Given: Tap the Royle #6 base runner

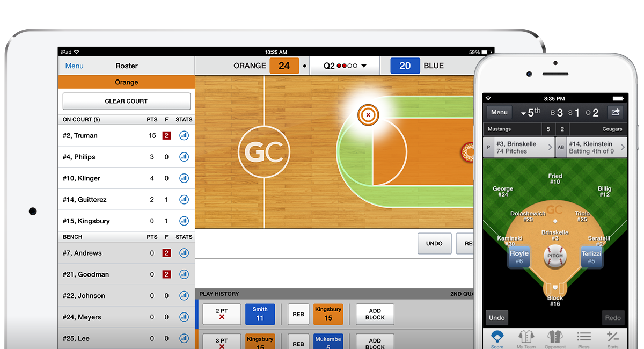Looking at the screenshot, I should pyautogui.click(x=519, y=257).
